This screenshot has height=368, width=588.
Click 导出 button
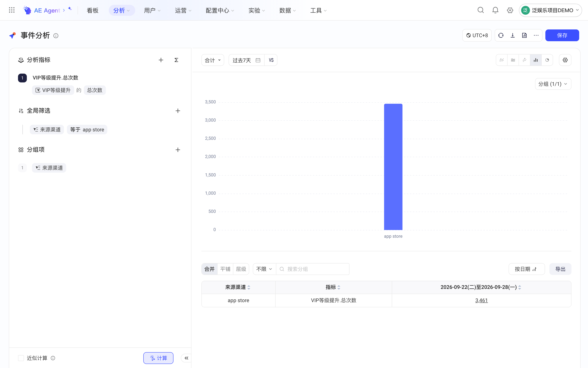[560, 269]
